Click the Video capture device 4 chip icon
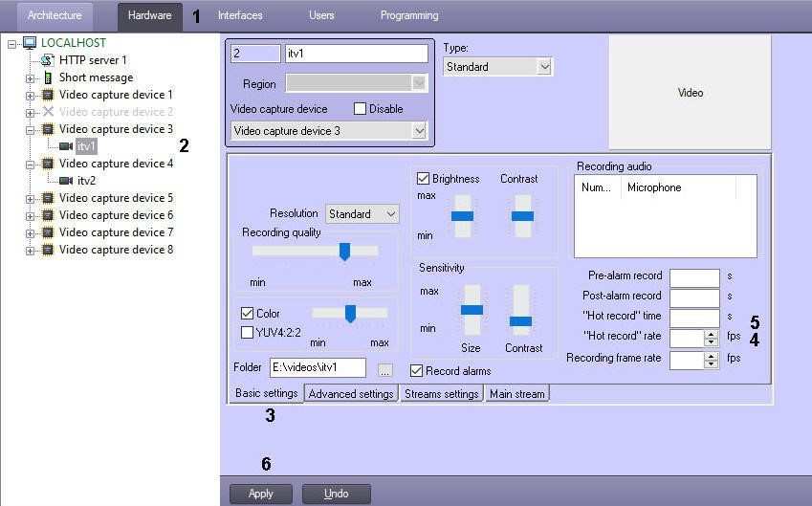The width and height of the screenshot is (812, 506). pos(48,164)
